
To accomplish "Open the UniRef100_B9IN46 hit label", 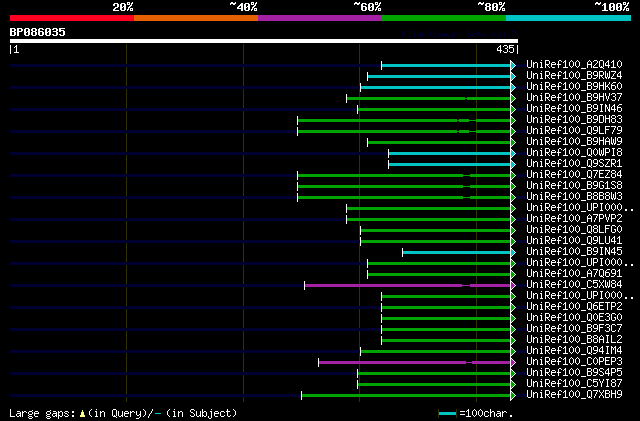I will click(574, 109).
